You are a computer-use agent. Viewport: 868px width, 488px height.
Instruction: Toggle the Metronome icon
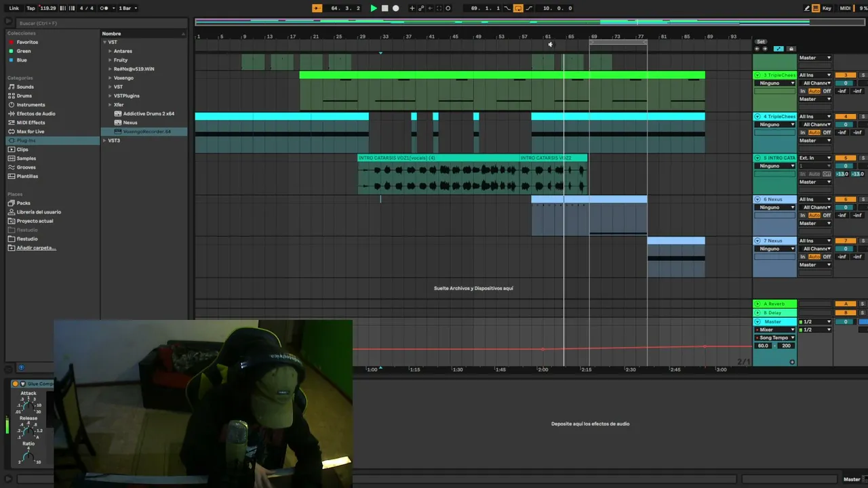[104, 8]
